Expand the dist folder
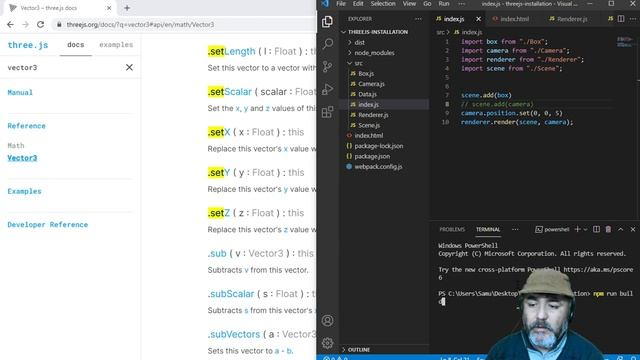Screen dimensions: 640x360 [360, 42]
